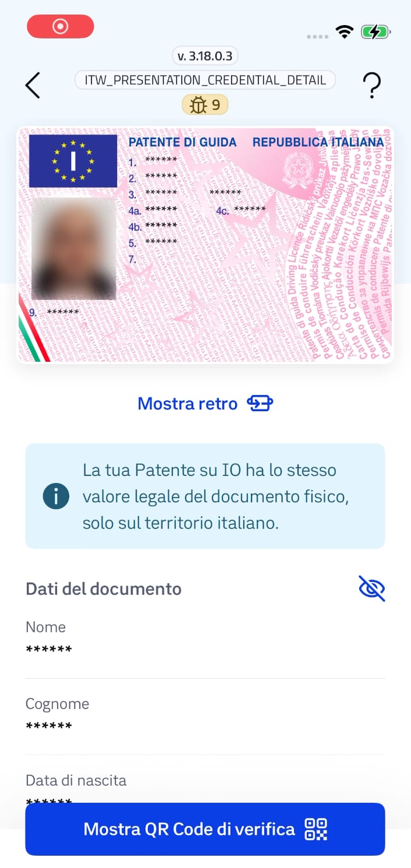The width and height of the screenshot is (411, 868).
Task: Tap the Wi-Fi status icon
Action: click(345, 32)
